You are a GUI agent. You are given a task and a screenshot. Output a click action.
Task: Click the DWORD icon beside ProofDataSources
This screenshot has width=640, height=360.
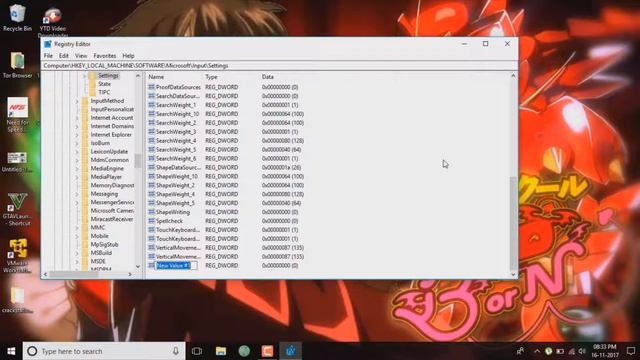[x=151, y=87]
